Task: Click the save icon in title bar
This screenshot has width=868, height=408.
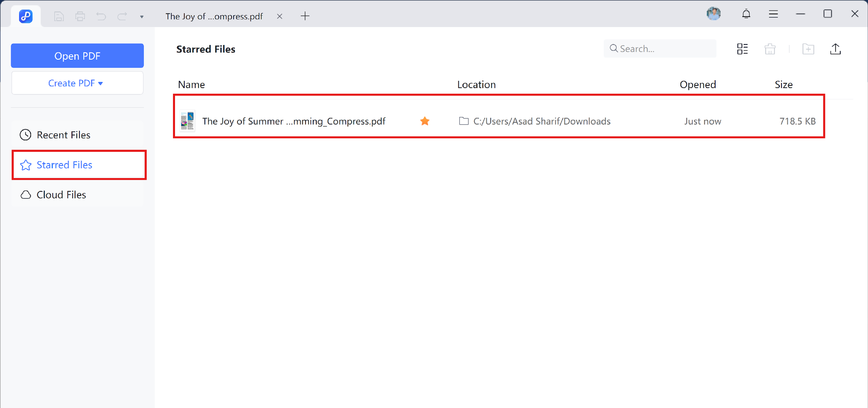Action: [59, 16]
